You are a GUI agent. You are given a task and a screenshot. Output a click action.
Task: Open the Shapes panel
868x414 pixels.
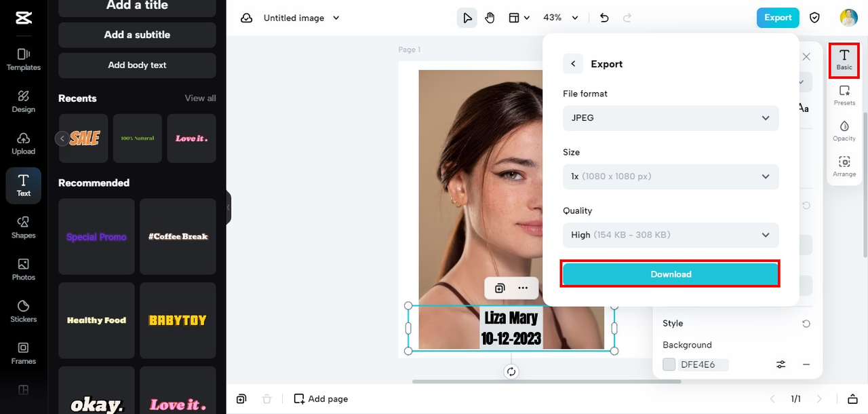coord(23,225)
